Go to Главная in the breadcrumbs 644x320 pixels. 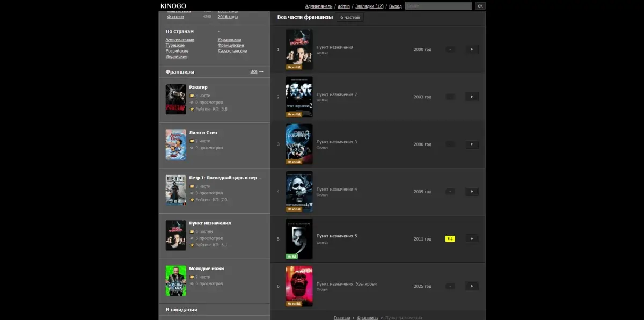click(342, 318)
